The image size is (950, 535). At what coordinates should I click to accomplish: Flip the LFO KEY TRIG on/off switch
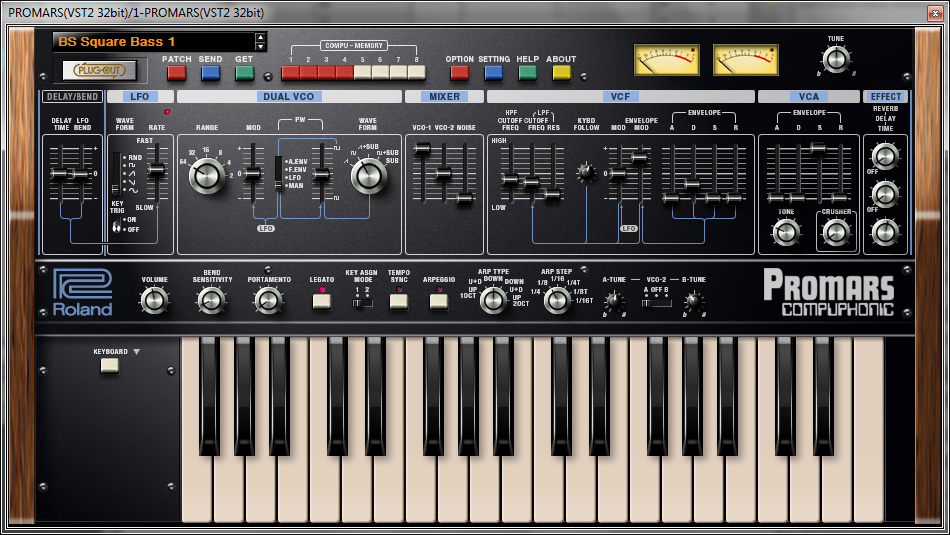click(116, 227)
